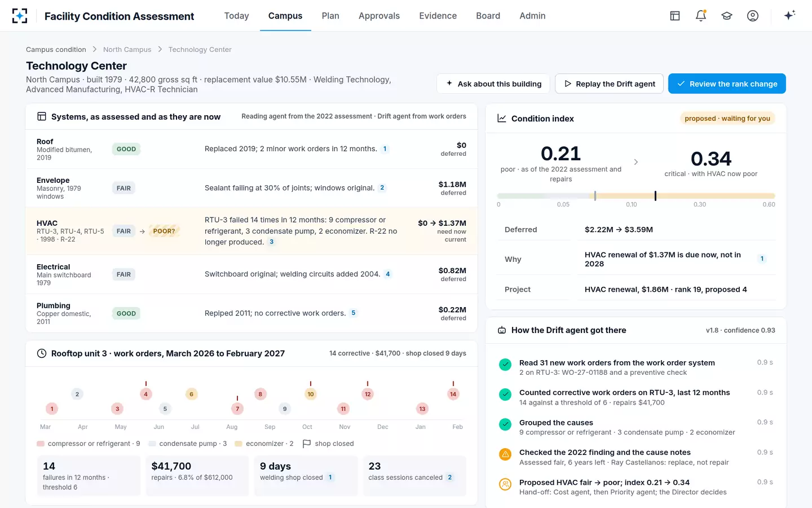Click the clock icon beside Rooftop unit 3 heading
Screen dimensions: 812x508
click(x=42, y=353)
